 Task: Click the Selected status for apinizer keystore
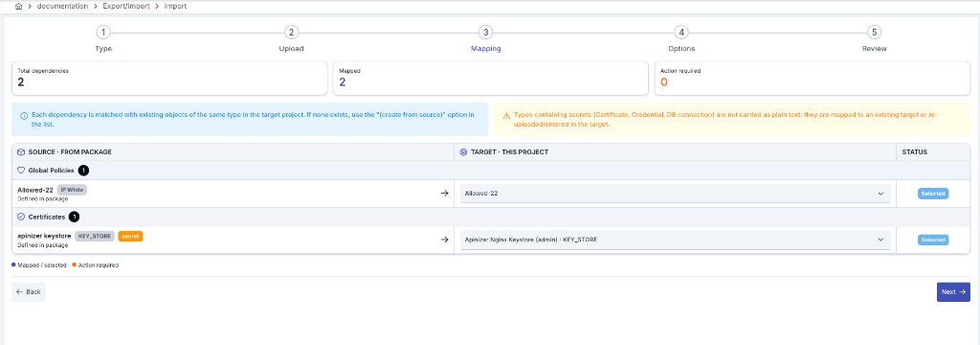(x=933, y=240)
